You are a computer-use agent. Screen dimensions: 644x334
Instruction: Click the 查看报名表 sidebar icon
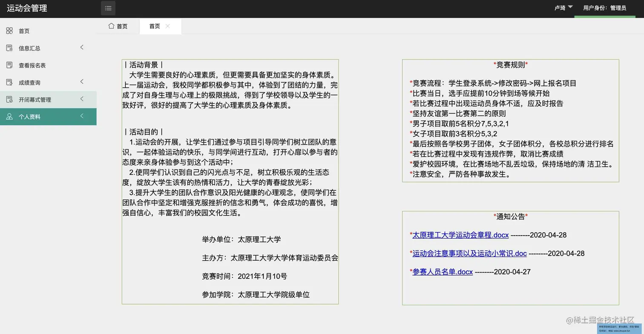coord(9,65)
